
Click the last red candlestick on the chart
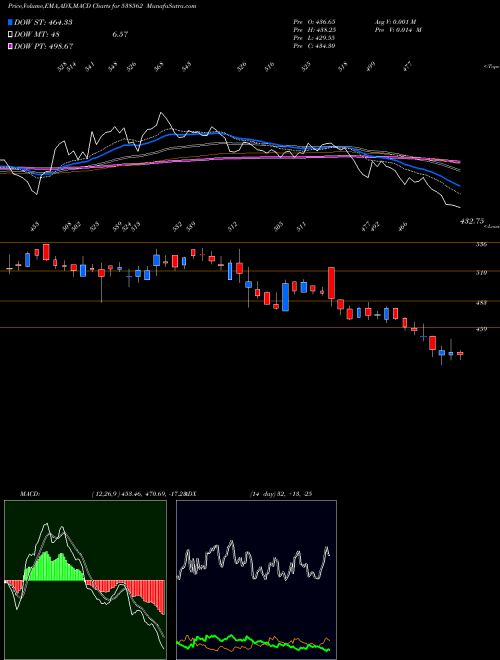pyautogui.click(x=460, y=354)
